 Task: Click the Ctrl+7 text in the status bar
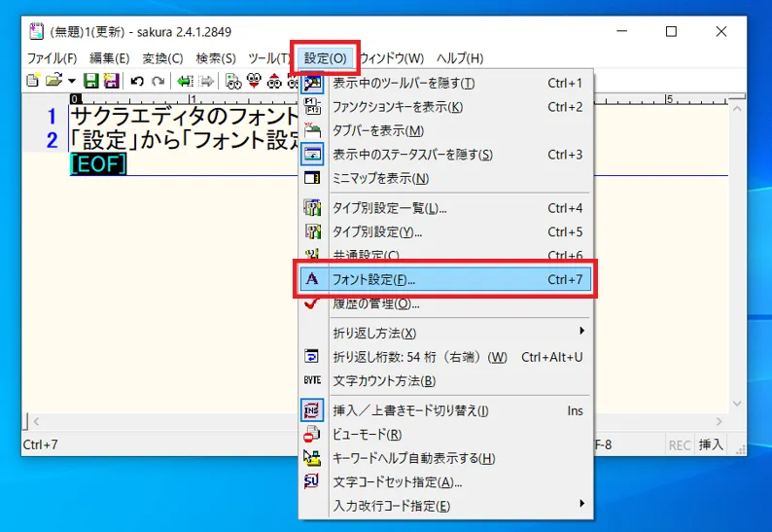pyautogui.click(x=40, y=444)
